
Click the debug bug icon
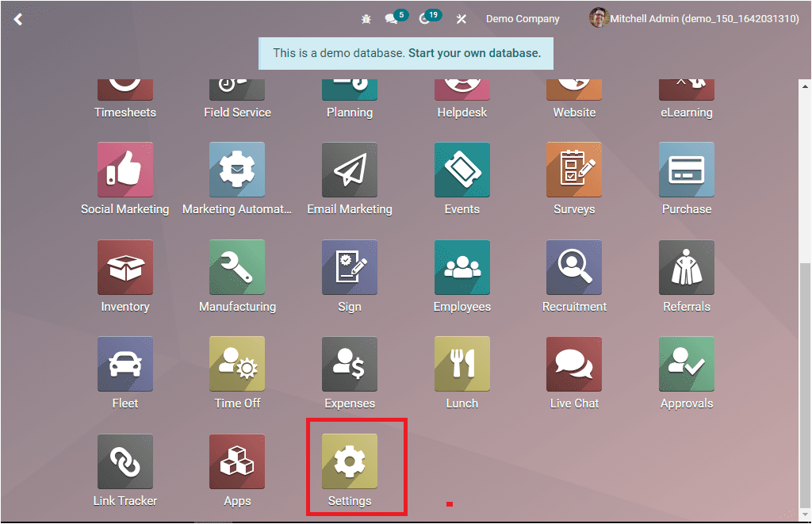coord(365,17)
